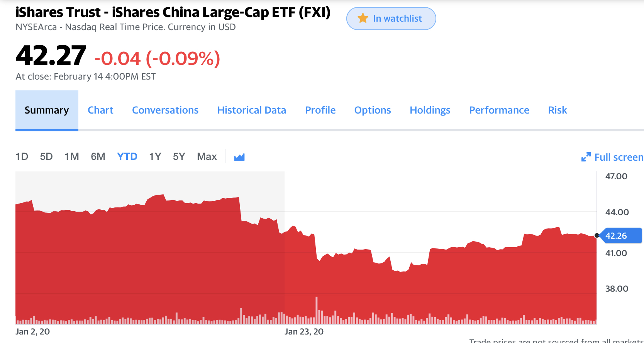View the Options tab
Image resolution: width=644 pixels, height=343 pixels.
click(373, 110)
